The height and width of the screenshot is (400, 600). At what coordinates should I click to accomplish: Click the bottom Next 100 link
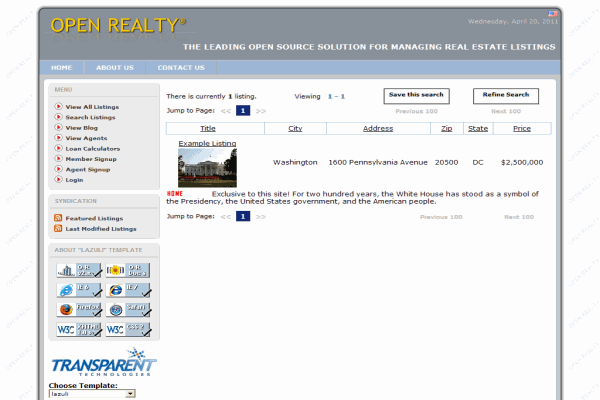tap(519, 217)
